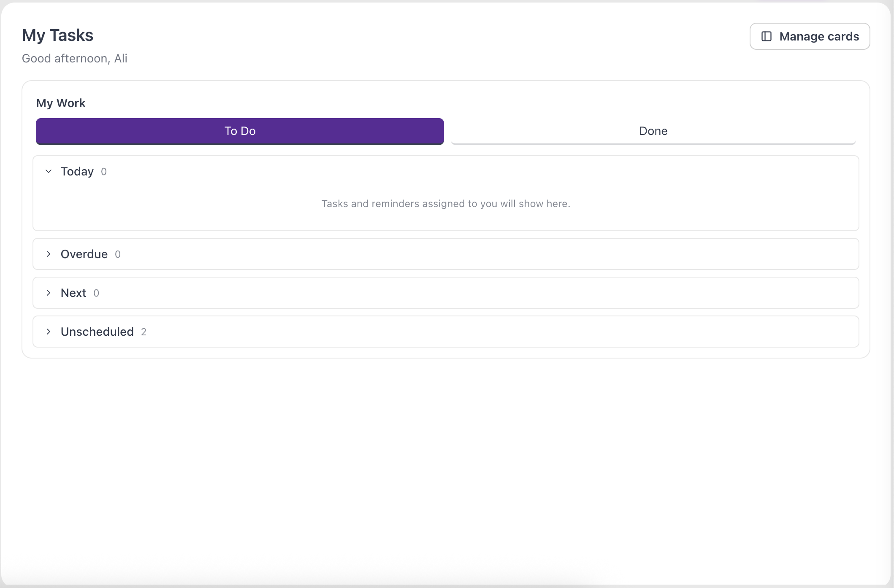
Task: Click the Unscheduled section title
Action: [x=97, y=332]
